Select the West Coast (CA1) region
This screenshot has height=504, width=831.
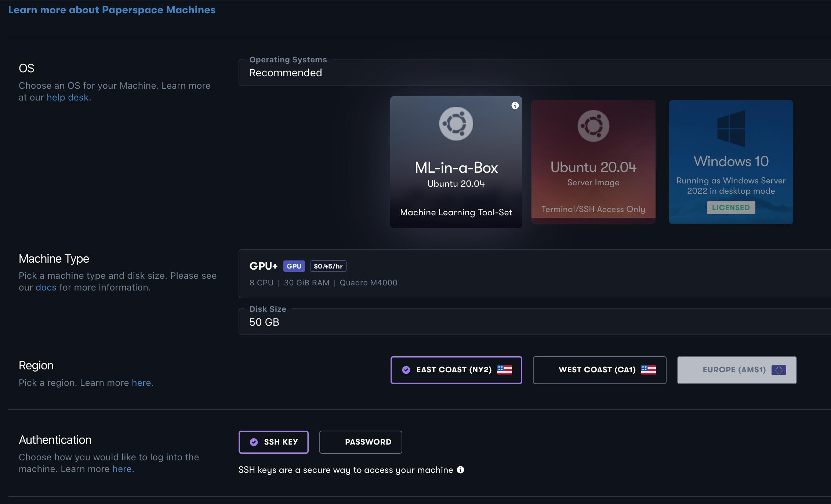(599, 370)
